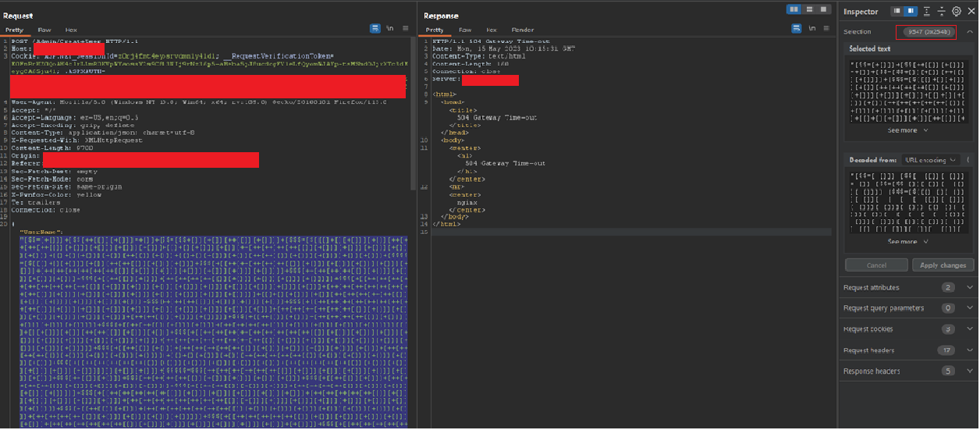The image size is (980, 430).
Task: Click the nginx text in response body
Action: click(466, 202)
